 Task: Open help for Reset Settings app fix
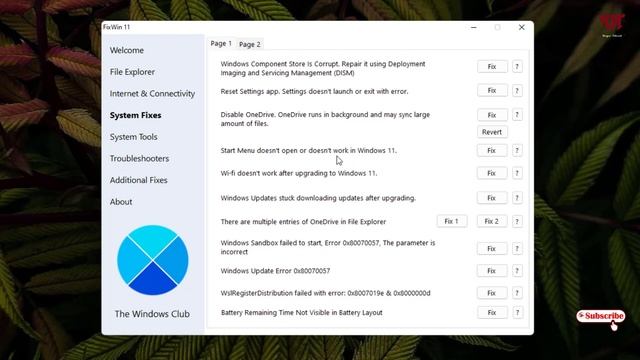517,91
